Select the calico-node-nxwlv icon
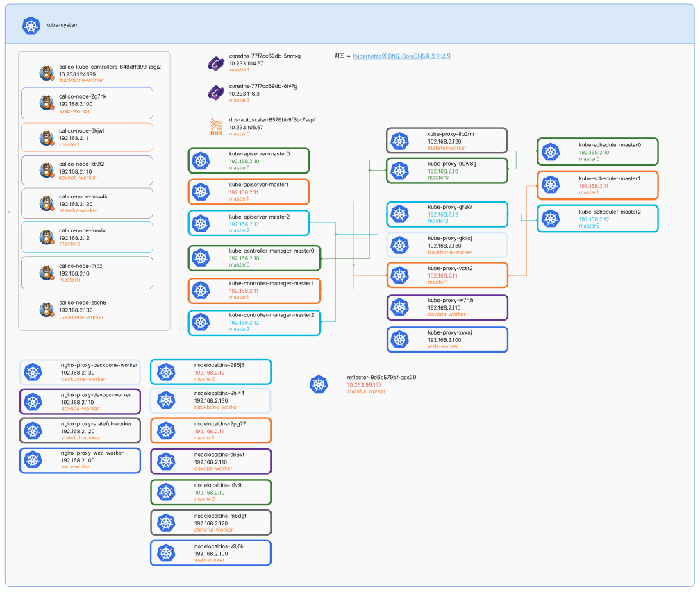Image resolution: width=700 pixels, height=592 pixels. pyautogui.click(x=47, y=237)
